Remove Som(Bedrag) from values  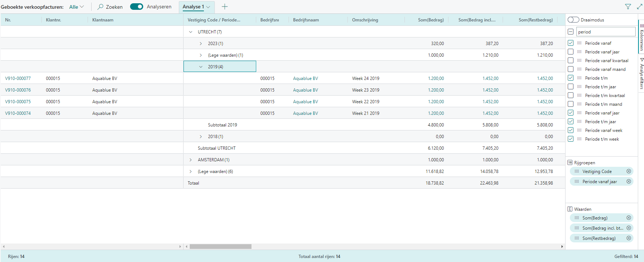[628, 218]
